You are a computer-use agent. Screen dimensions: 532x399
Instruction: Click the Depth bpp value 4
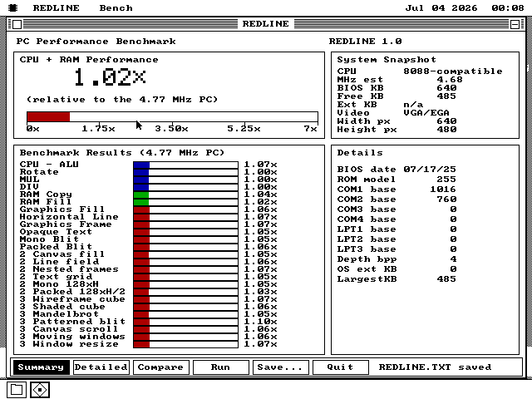(453, 259)
